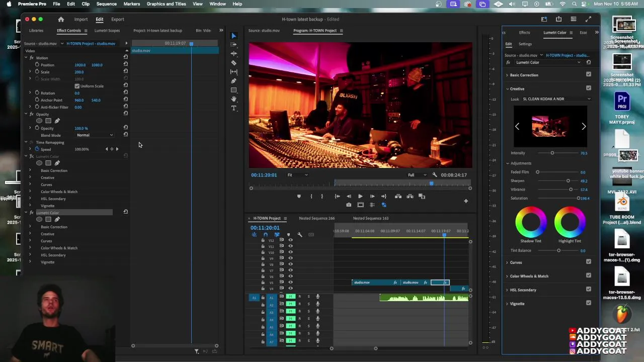644x362 pixels.
Task: Open Program monitor settings wrench
Action: click(435, 175)
